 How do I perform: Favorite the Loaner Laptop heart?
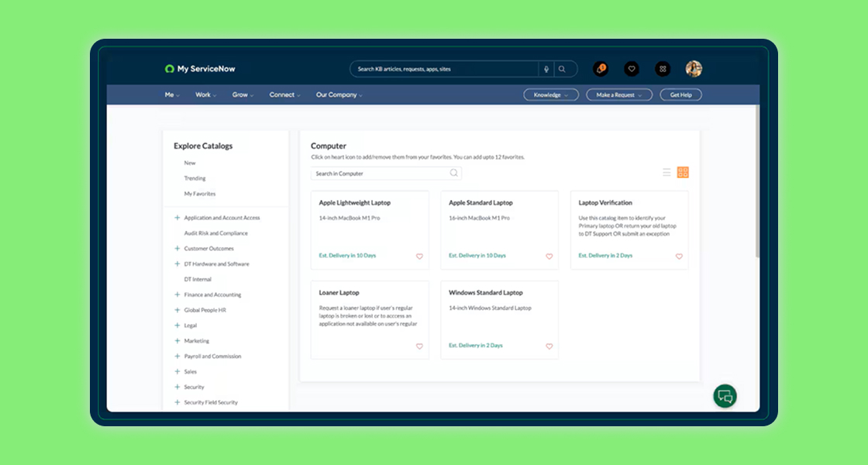[x=419, y=346]
